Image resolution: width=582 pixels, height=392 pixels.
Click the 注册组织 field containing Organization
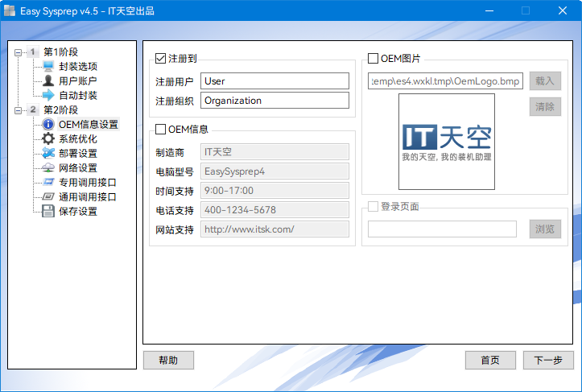pos(274,101)
